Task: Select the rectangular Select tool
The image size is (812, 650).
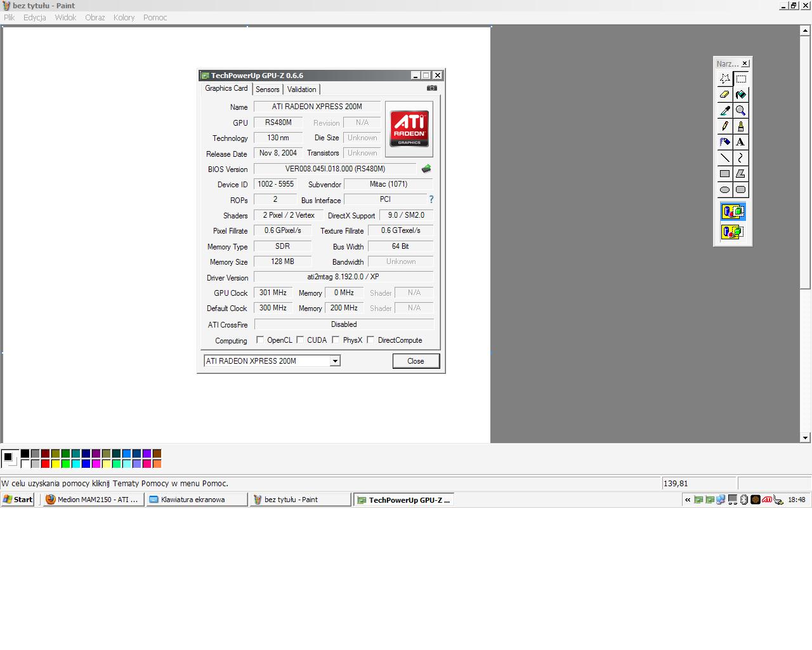Action: [x=741, y=79]
